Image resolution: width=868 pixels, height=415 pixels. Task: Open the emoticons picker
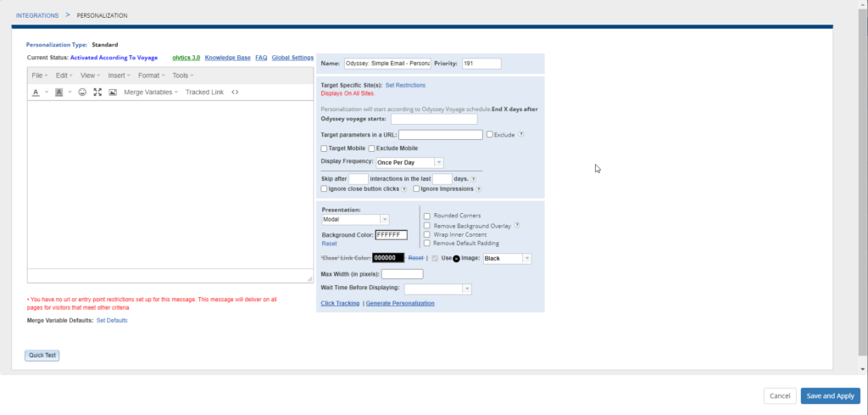82,92
